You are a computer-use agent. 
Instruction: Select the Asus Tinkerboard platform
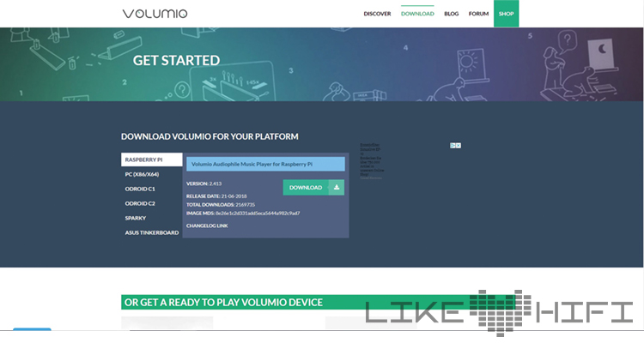click(x=152, y=232)
